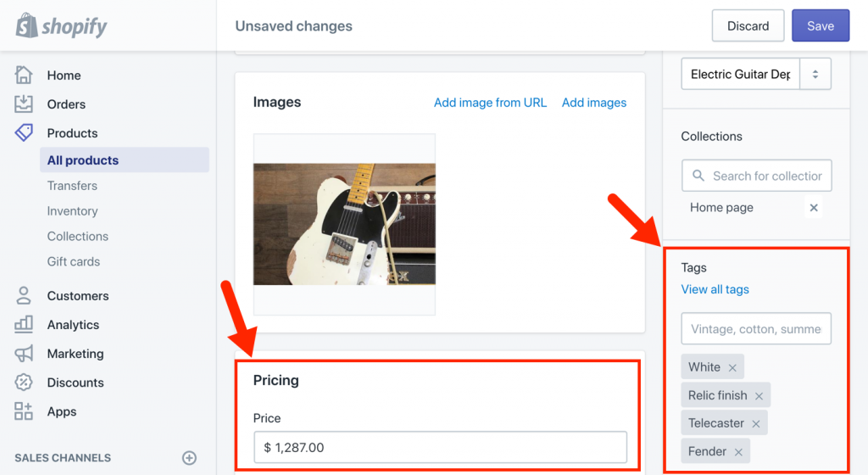This screenshot has width=868, height=475.
Task: Click the Products tag icon
Action: pyautogui.click(x=24, y=133)
